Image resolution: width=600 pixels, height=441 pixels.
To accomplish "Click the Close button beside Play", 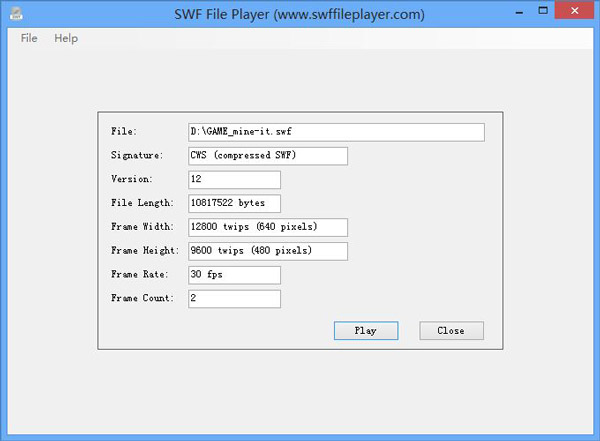I will tap(450, 330).
